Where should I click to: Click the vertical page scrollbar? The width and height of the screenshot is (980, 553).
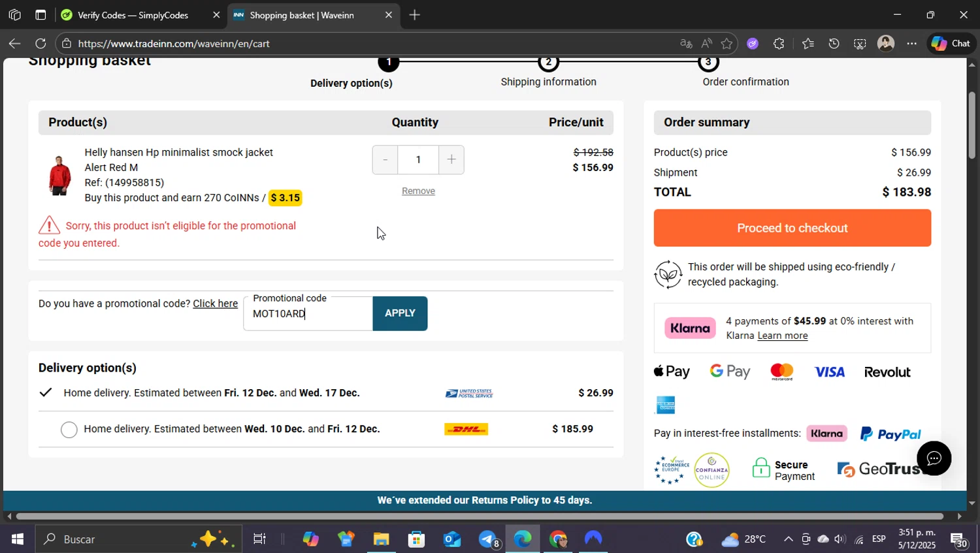pyautogui.click(x=972, y=126)
